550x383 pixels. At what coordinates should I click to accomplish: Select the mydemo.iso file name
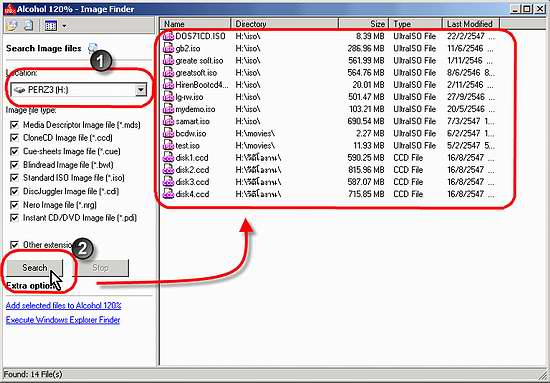click(x=195, y=109)
